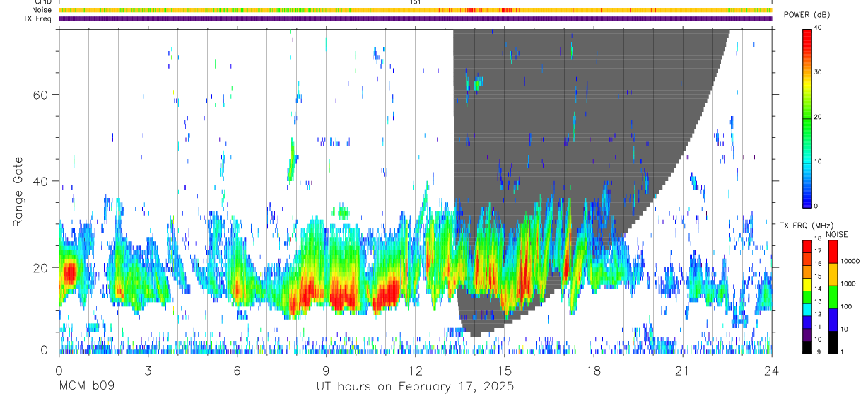Click the 'MCM b09' radar label
Viewport: 868px width, 401px height.
[x=86, y=387]
